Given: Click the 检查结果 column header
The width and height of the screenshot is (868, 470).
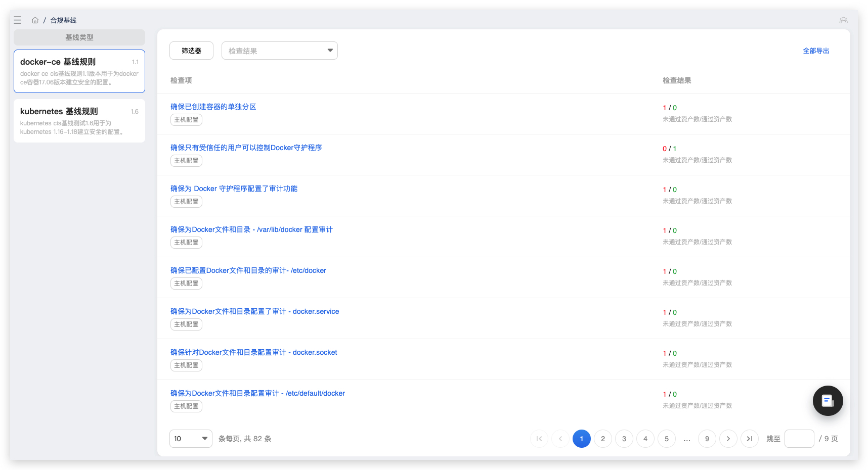Looking at the screenshot, I should tap(677, 80).
